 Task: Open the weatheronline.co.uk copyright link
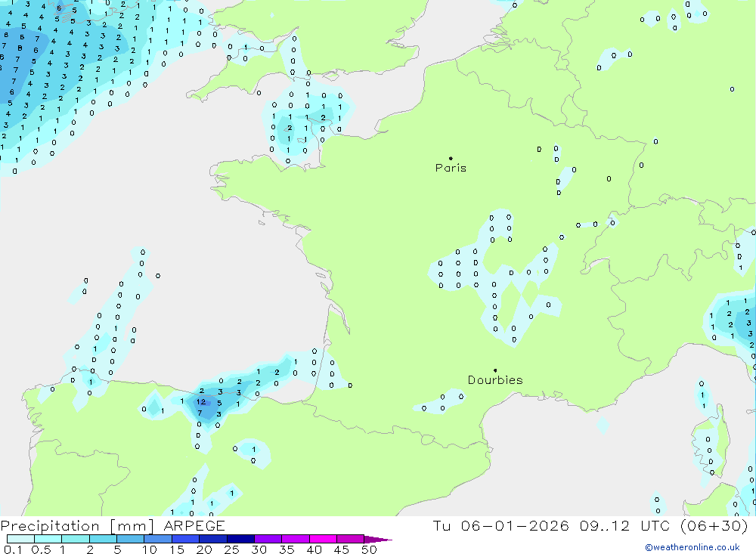click(692, 547)
